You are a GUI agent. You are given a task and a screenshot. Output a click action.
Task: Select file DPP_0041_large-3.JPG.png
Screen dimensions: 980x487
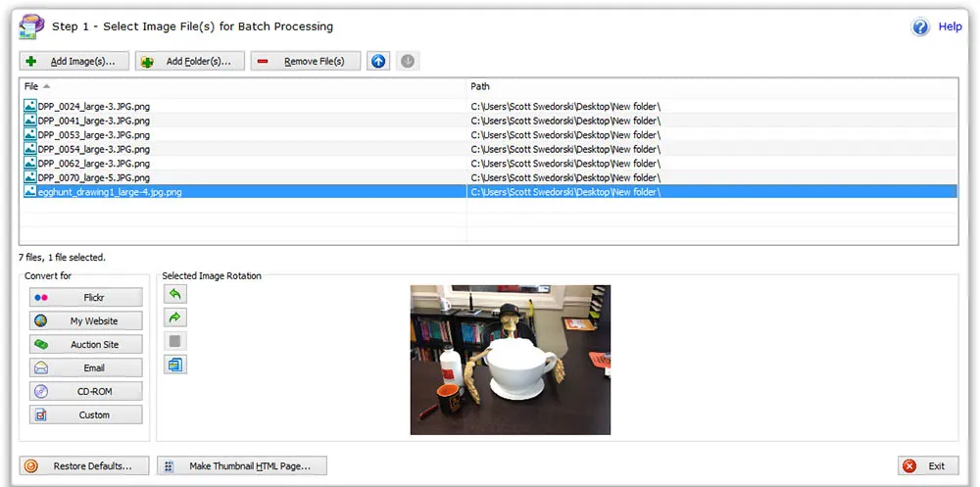pyautogui.click(x=94, y=121)
